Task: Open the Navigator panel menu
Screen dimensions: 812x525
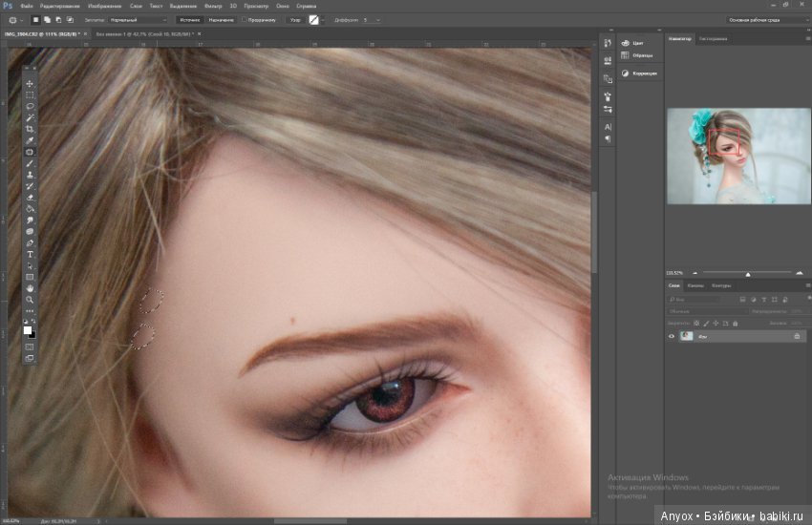Action: pyautogui.click(x=807, y=38)
